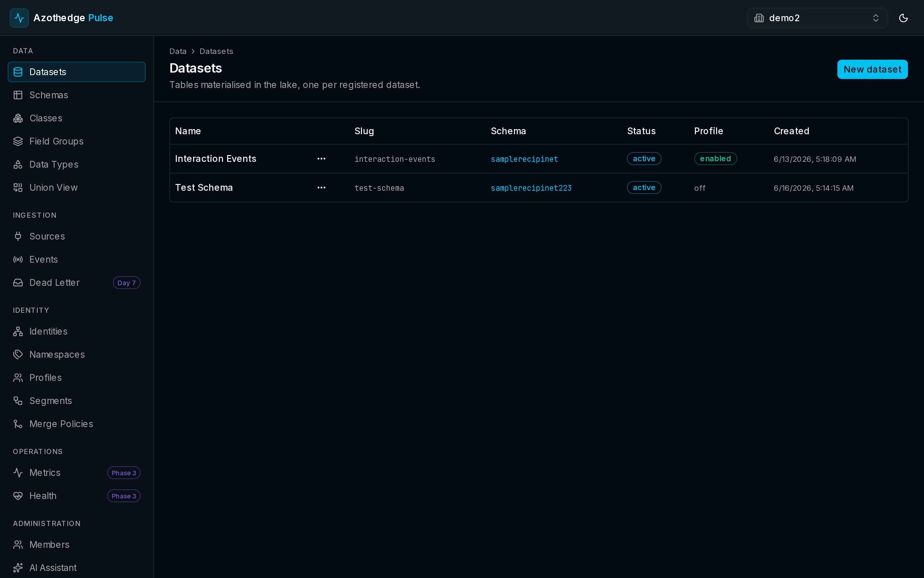Open AI Assistant label
The width and height of the screenshot is (924, 578).
pyautogui.click(x=53, y=568)
